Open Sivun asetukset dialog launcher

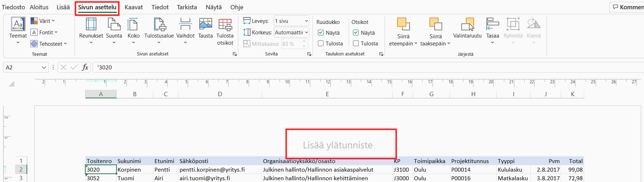(x=235, y=54)
